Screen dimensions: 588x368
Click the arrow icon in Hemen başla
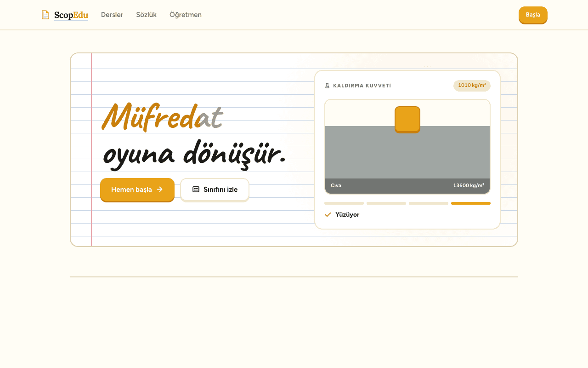tap(159, 189)
